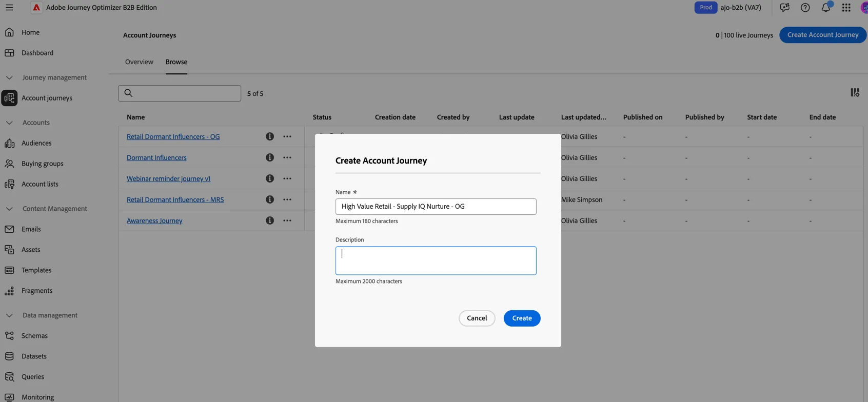Click Create Account Journey header button
The width and height of the screenshot is (868, 402).
[822, 35]
